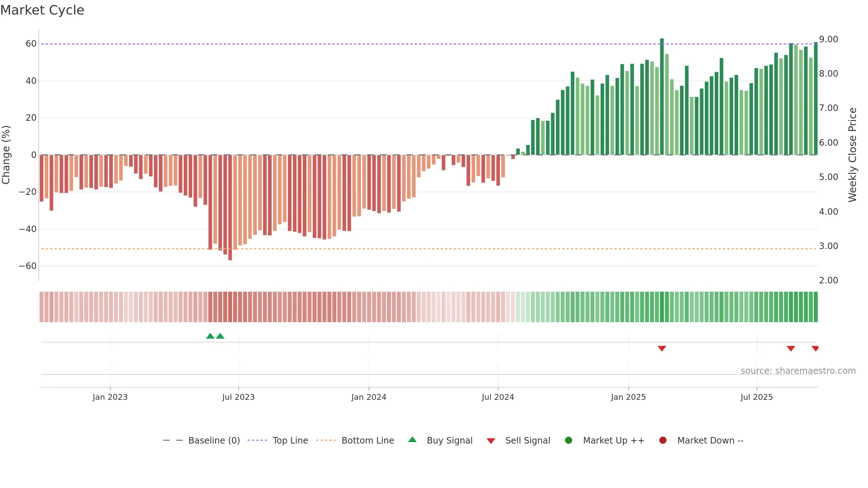Click the last sell signal marker at chart end
Screen dimensions: 868x488
(x=815, y=348)
